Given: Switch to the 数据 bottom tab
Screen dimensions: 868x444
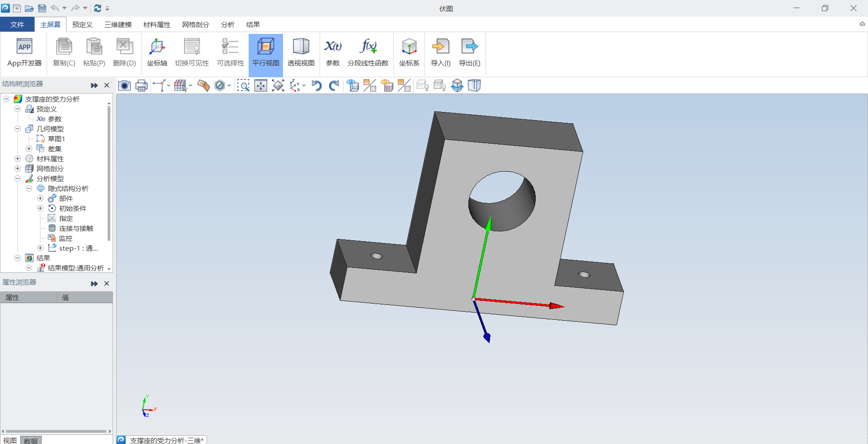Looking at the screenshot, I should coord(31,440).
